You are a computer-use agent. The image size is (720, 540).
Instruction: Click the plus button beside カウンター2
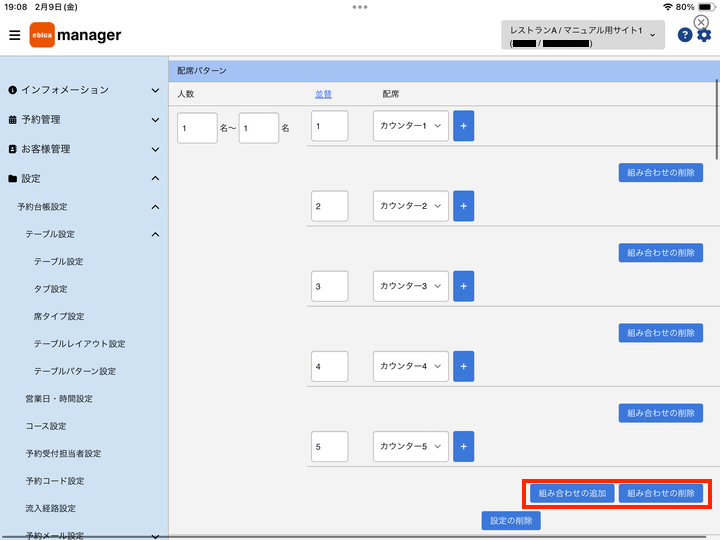[463, 206]
